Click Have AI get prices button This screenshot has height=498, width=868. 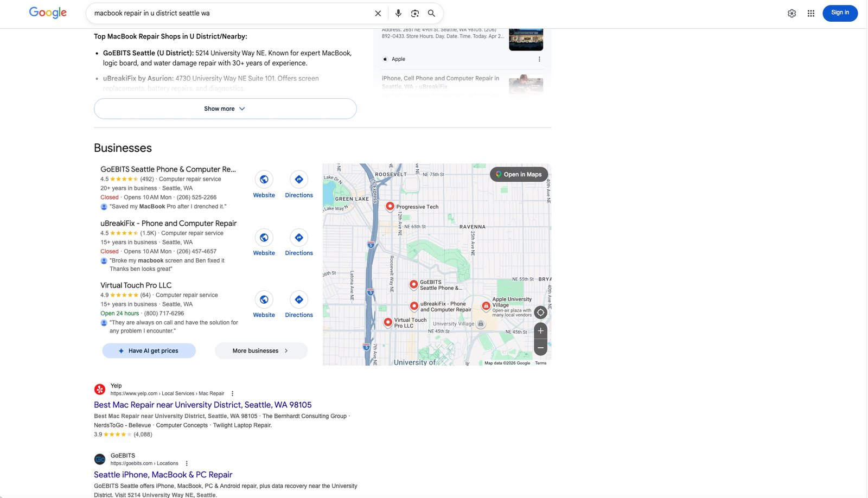[149, 350]
